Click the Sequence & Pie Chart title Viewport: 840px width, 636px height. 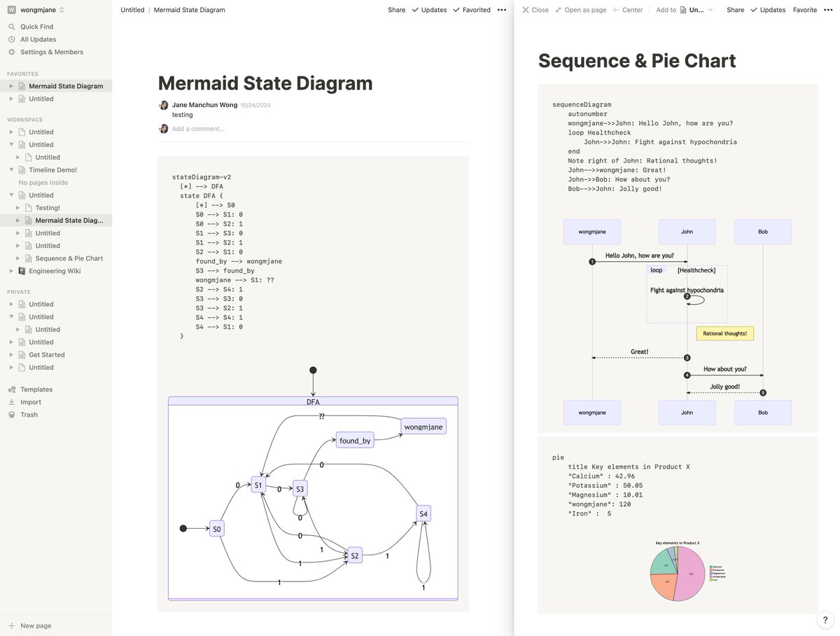pyautogui.click(x=637, y=61)
